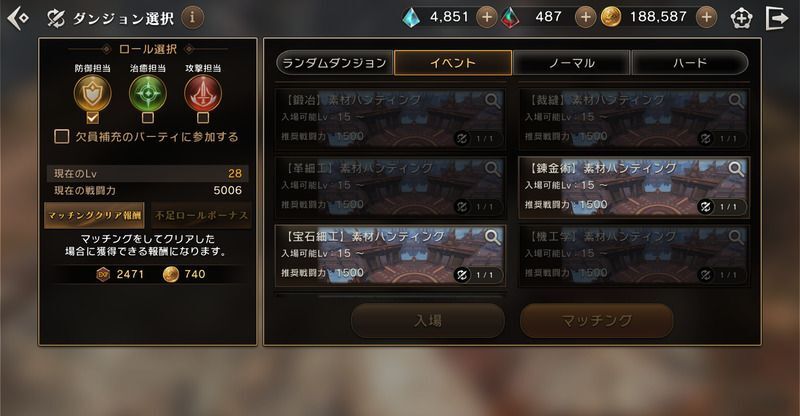Add red gems with plus button

pos(585,17)
